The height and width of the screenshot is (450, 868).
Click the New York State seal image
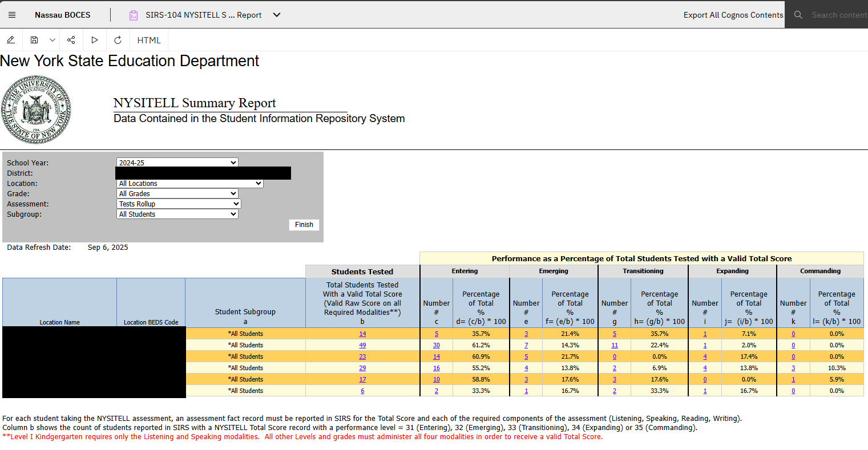tap(37, 110)
